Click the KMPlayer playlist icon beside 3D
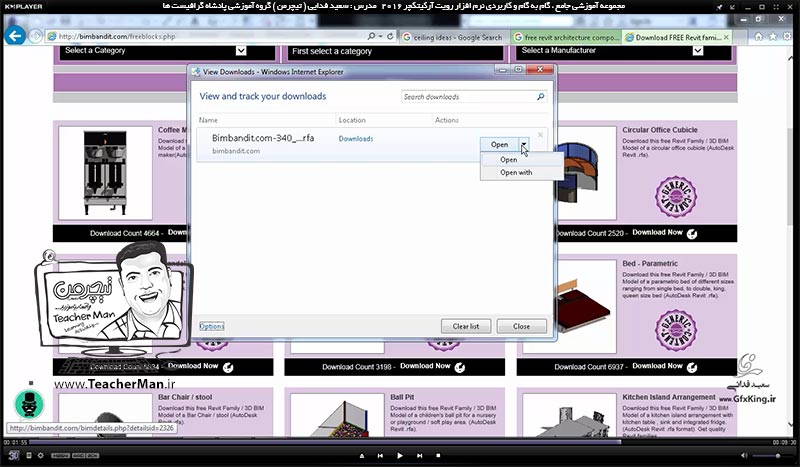Image resolution: width=800 pixels, height=467 pixels. pyautogui.click(x=29, y=455)
